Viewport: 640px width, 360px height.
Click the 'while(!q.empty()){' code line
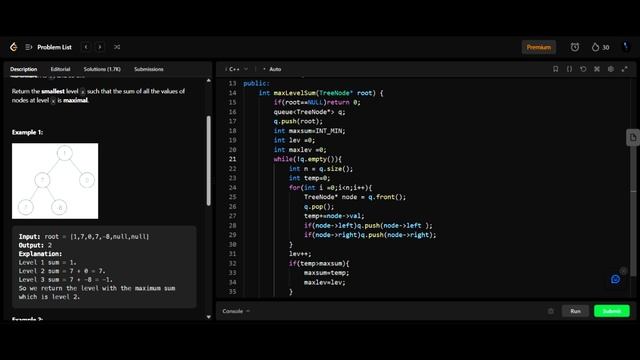pos(307,159)
